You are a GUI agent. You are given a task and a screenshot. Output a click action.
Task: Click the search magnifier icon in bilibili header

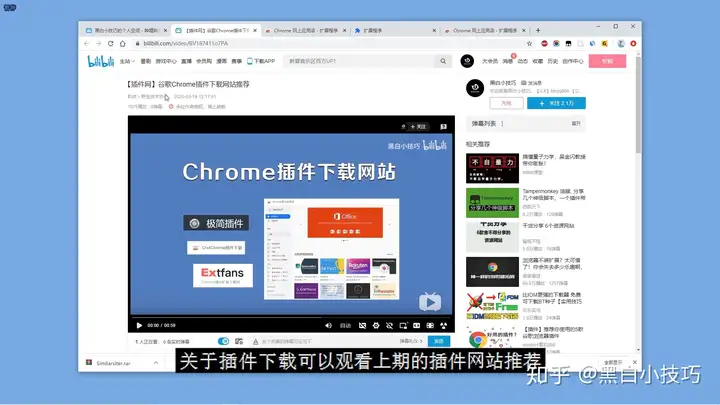[443, 61]
